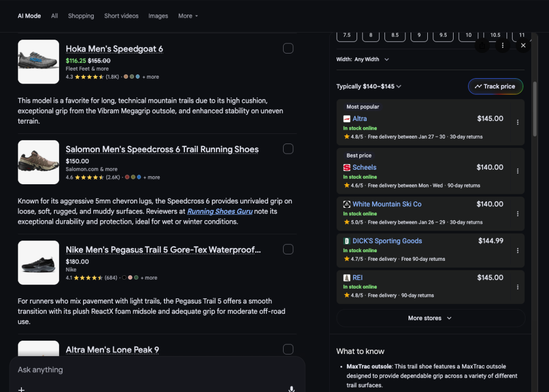Click the White Mountain Ski Co logo icon
Viewport: 549px width, 392px height.
point(347,204)
